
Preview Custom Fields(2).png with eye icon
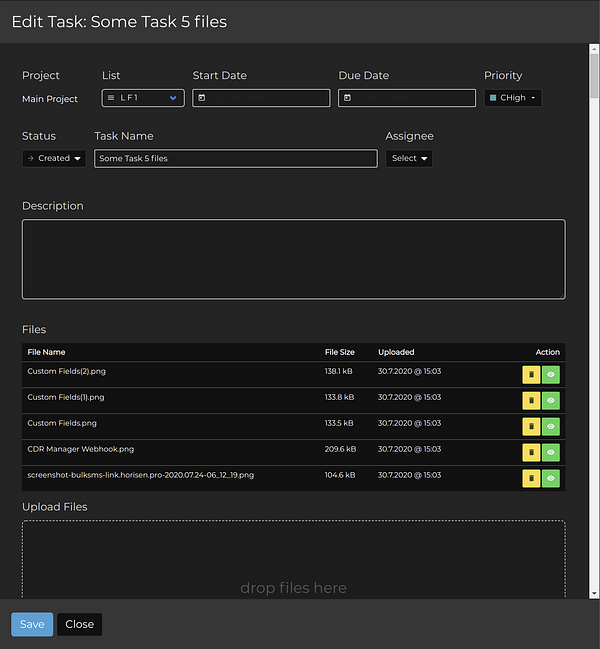coord(550,374)
